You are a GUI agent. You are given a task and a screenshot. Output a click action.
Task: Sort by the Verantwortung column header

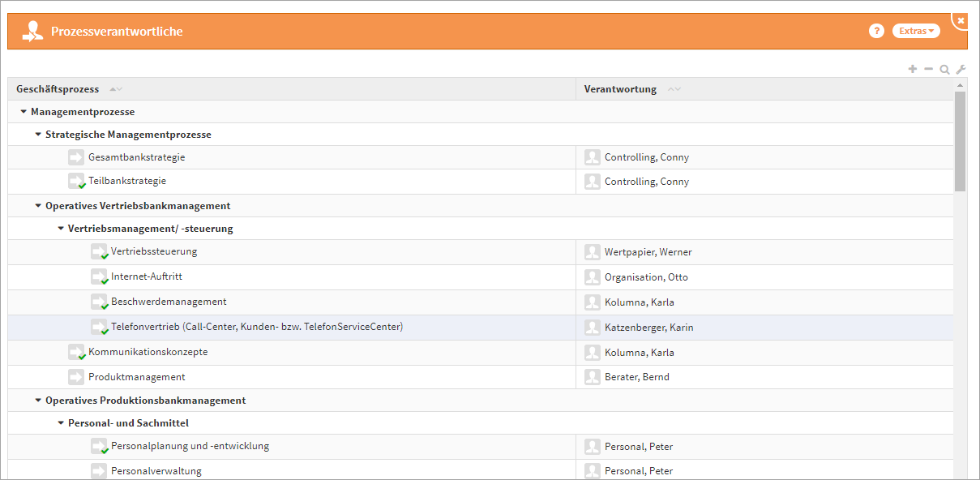click(x=620, y=89)
